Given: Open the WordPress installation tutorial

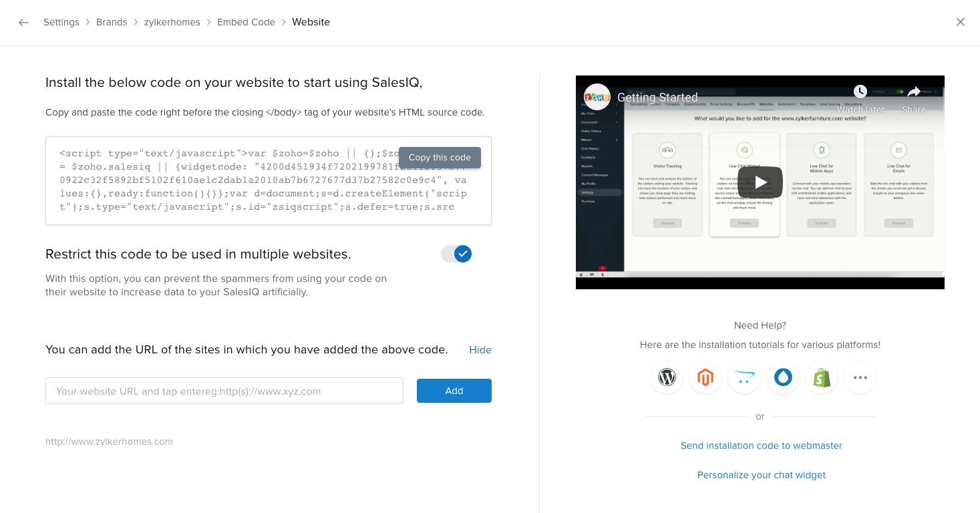Looking at the screenshot, I should pyautogui.click(x=667, y=377).
